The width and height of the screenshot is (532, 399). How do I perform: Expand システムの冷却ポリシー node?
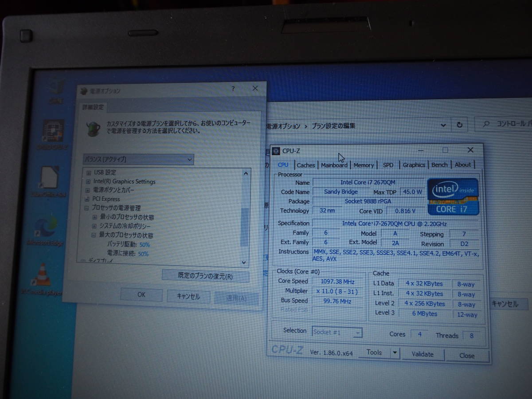click(94, 226)
